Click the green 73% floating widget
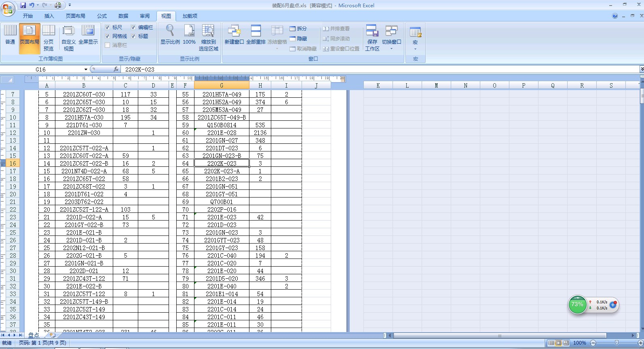 click(577, 305)
